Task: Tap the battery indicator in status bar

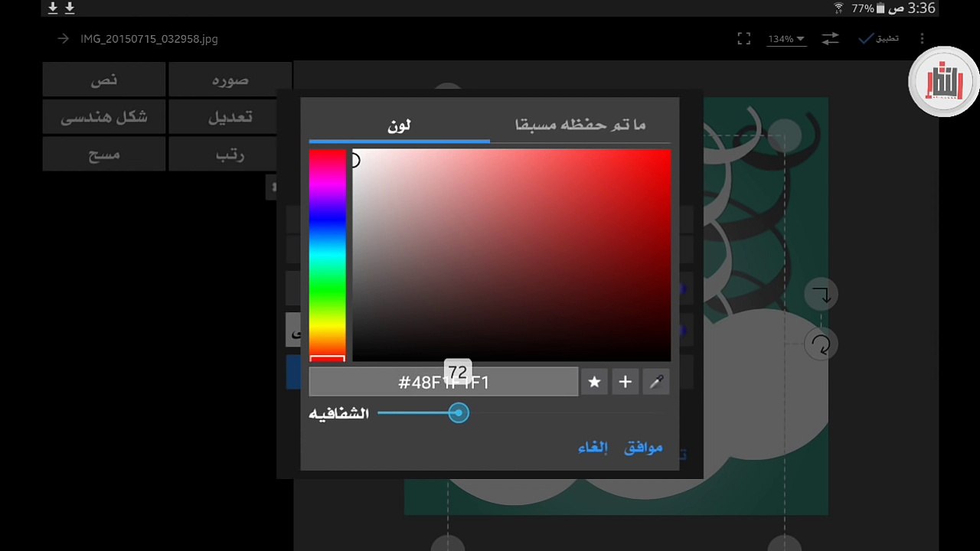Action: (x=880, y=8)
